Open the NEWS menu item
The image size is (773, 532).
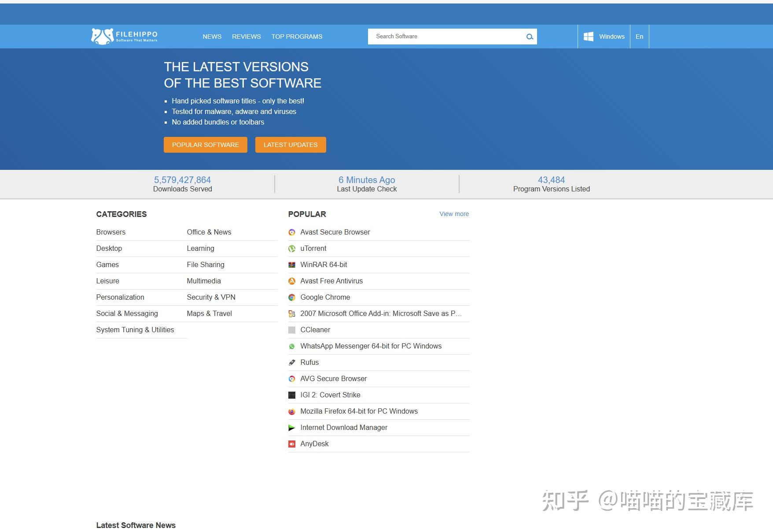tap(212, 37)
